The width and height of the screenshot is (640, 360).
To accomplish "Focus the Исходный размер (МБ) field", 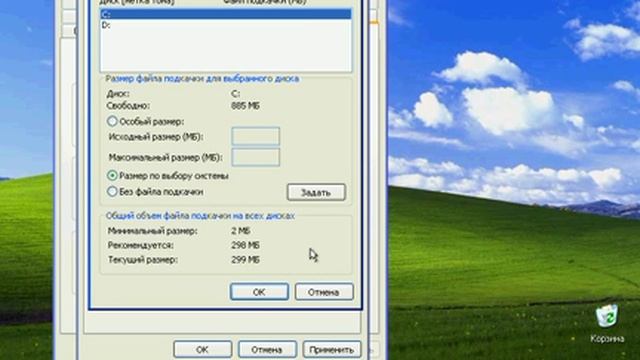I will coord(256,136).
